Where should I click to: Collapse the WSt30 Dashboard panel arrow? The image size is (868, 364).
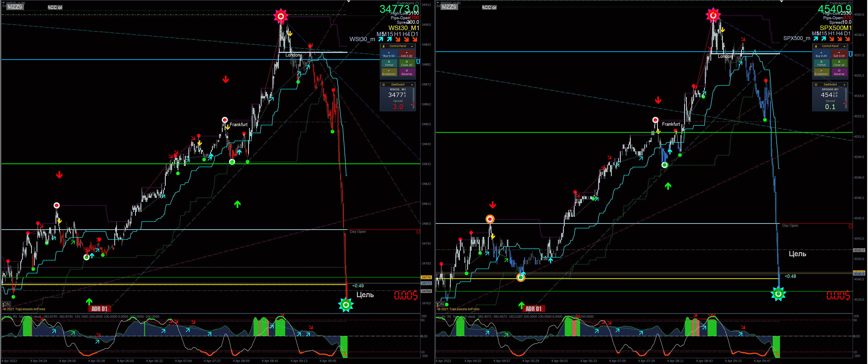[412, 85]
